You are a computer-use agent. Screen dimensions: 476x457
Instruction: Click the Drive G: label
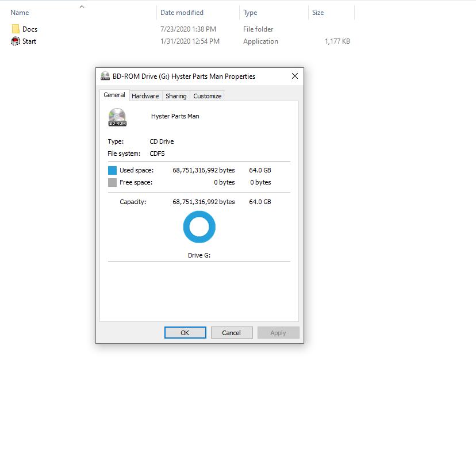[x=199, y=255]
